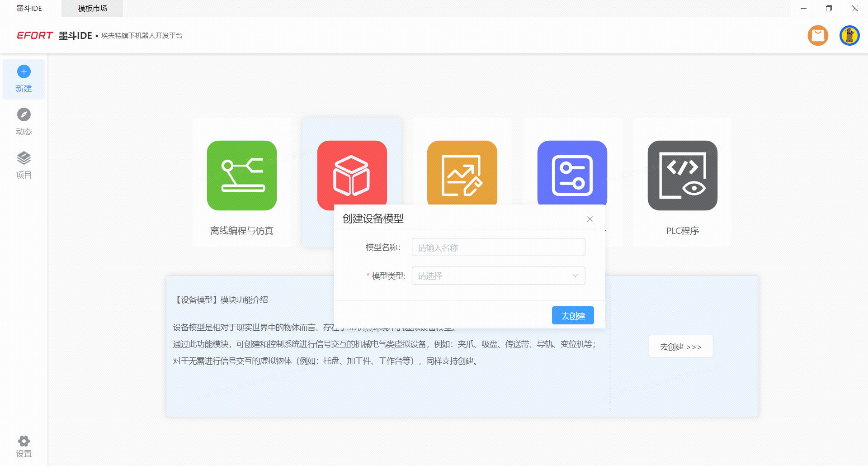
Task: Click the EFORT logo in header
Action: point(35,36)
